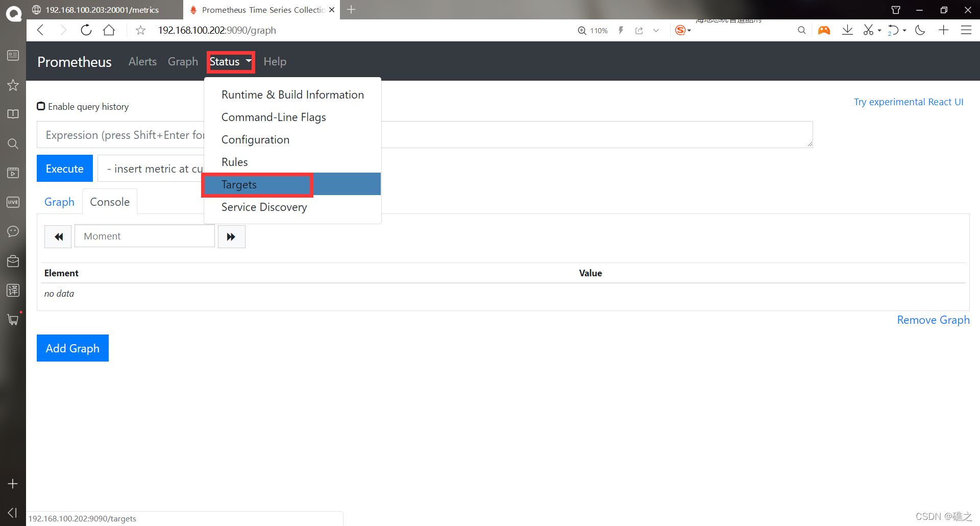Viewport: 980px width, 526px height.
Task: Enable query history checkbox
Action: (x=41, y=106)
